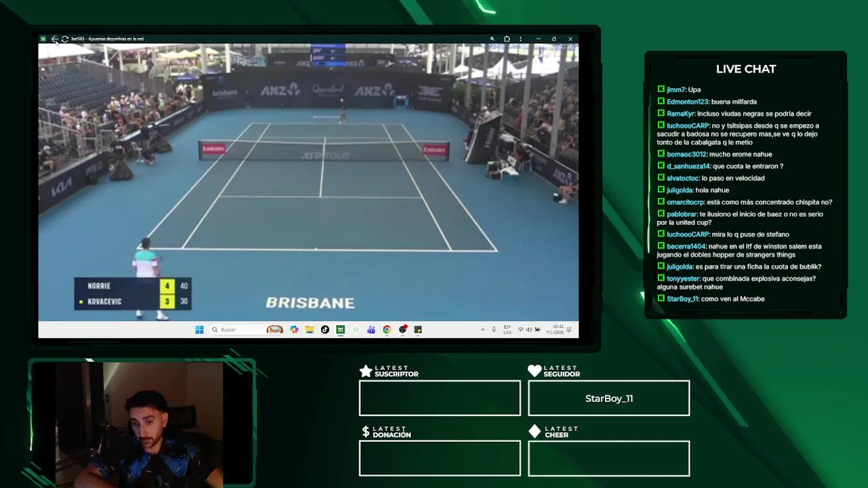The width and height of the screenshot is (868, 488).
Task: Click the Buscar search box in the taskbar
Action: [247, 329]
